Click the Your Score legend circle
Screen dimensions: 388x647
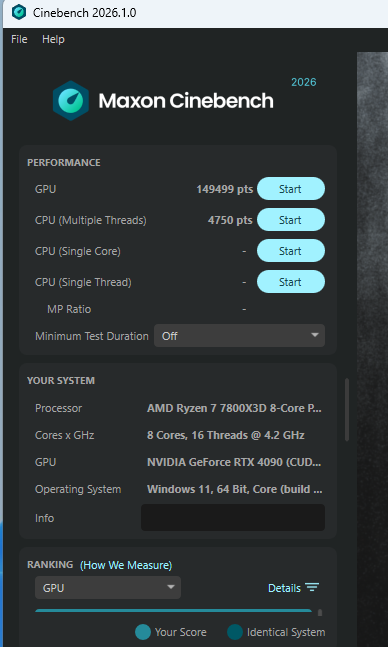click(x=143, y=632)
